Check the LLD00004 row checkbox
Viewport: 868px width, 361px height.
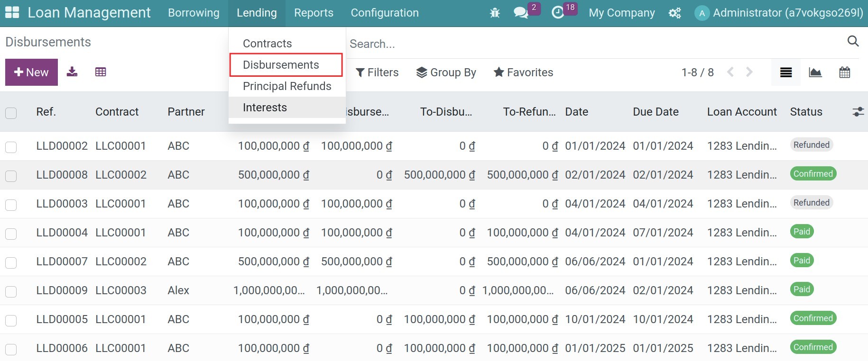(11, 234)
